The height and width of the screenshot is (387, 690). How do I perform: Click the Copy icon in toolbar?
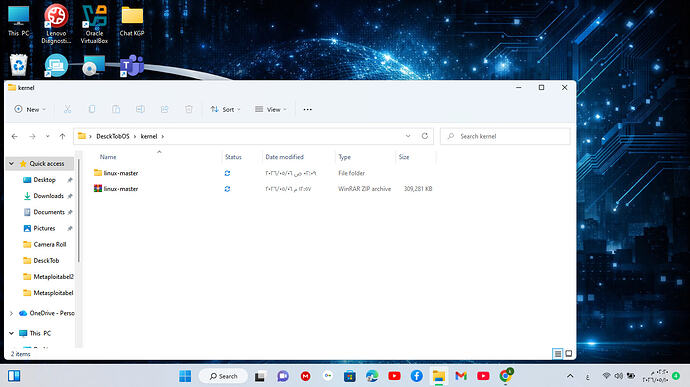coord(92,109)
